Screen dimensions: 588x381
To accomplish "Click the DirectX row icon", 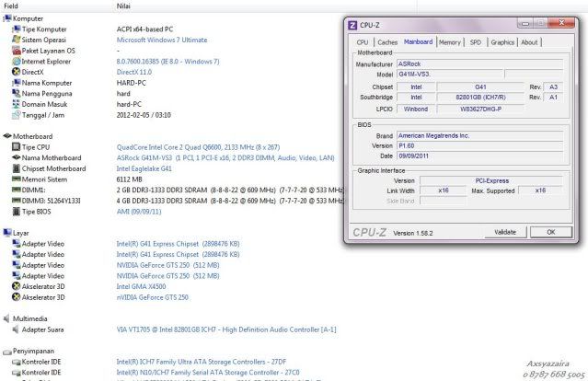I will (x=17, y=72).
